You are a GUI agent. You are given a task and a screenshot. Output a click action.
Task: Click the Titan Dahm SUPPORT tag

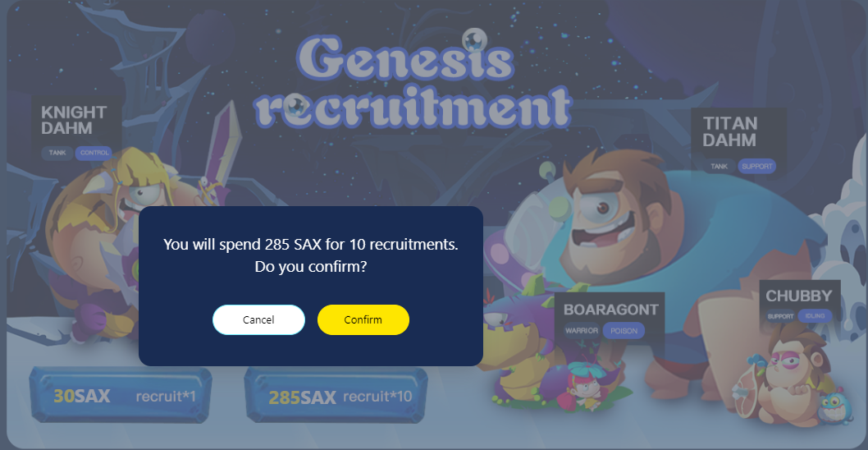[756, 166]
